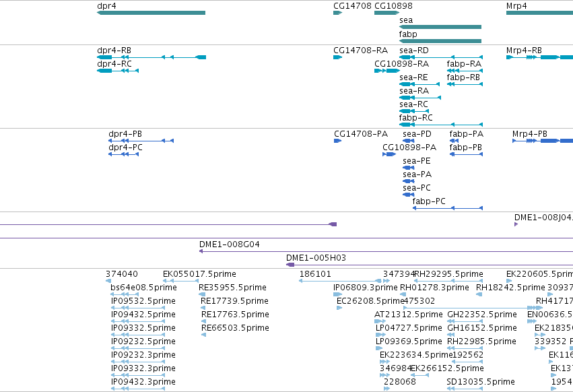The image size is (573, 392).
Task: Select protein dpr4-PC
Action: click(123, 154)
